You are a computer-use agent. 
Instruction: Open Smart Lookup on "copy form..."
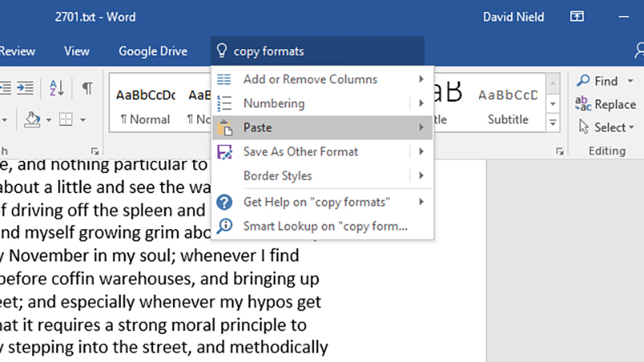[323, 226]
